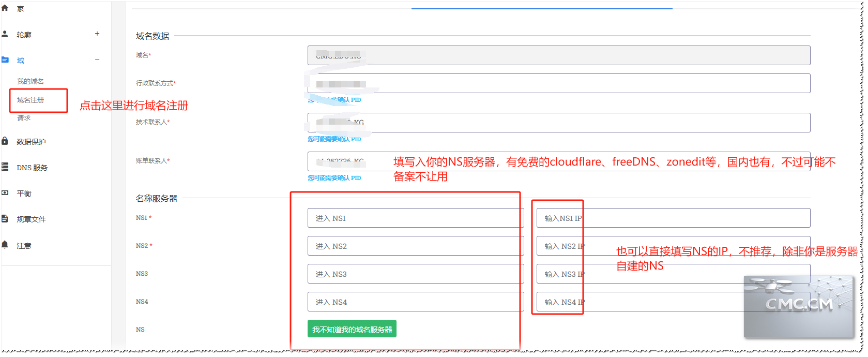The image size is (868, 357).
Task: Open 域 domain menu item
Action: [x=20, y=61]
